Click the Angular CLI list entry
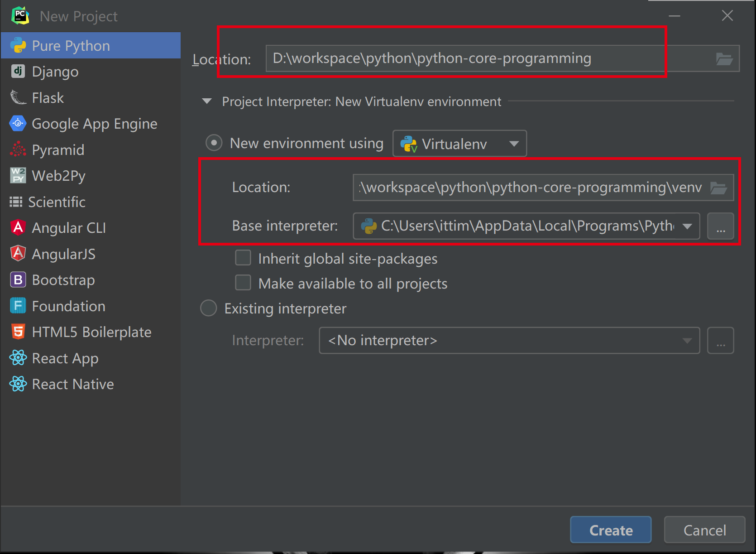756x554 pixels. click(91, 228)
